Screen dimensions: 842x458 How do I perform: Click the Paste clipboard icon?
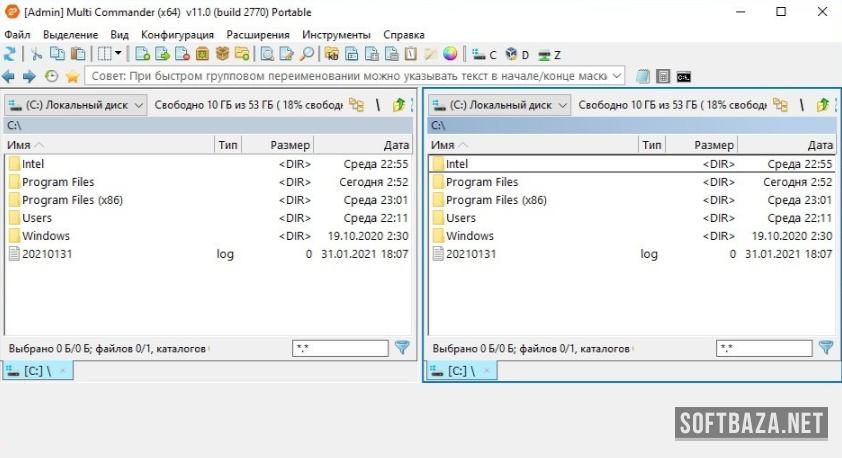click(x=78, y=54)
